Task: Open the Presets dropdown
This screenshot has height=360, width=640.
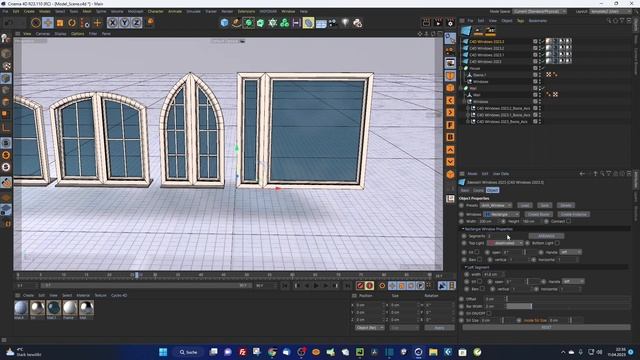Action: (496, 205)
